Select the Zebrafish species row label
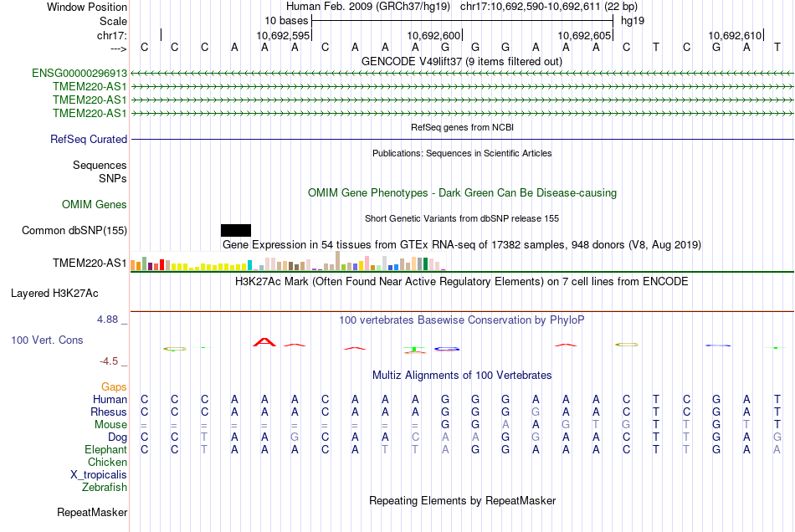The width and height of the screenshot is (795, 532). coord(104,487)
